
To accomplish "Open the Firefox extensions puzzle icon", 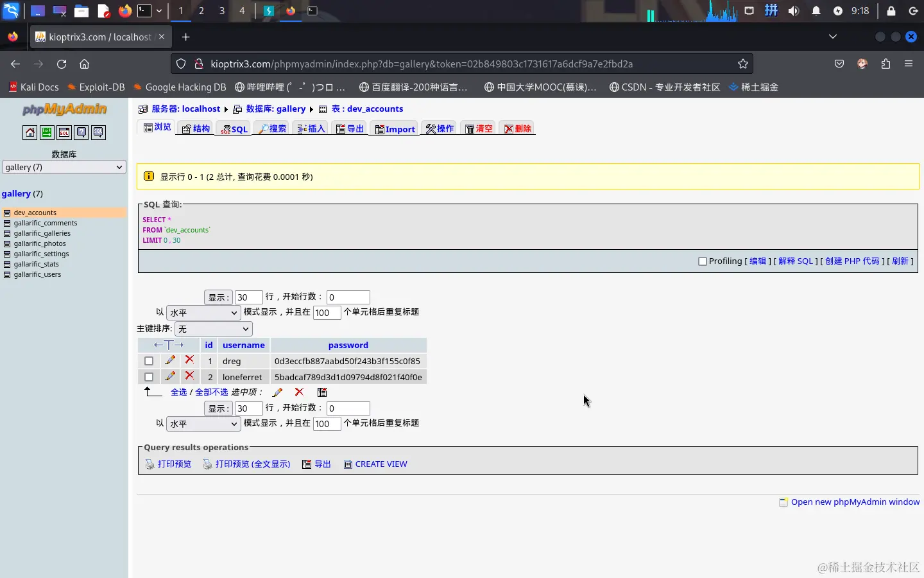I will [x=886, y=64].
